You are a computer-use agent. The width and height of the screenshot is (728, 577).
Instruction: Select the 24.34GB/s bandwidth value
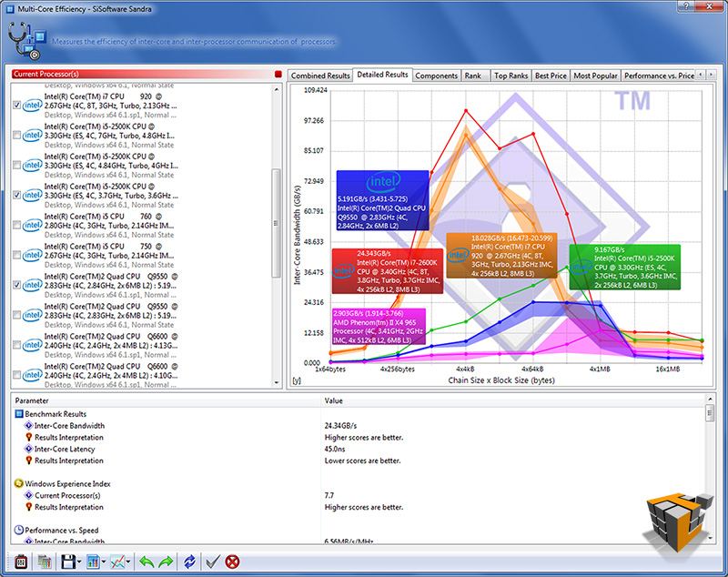pos(340,426)
